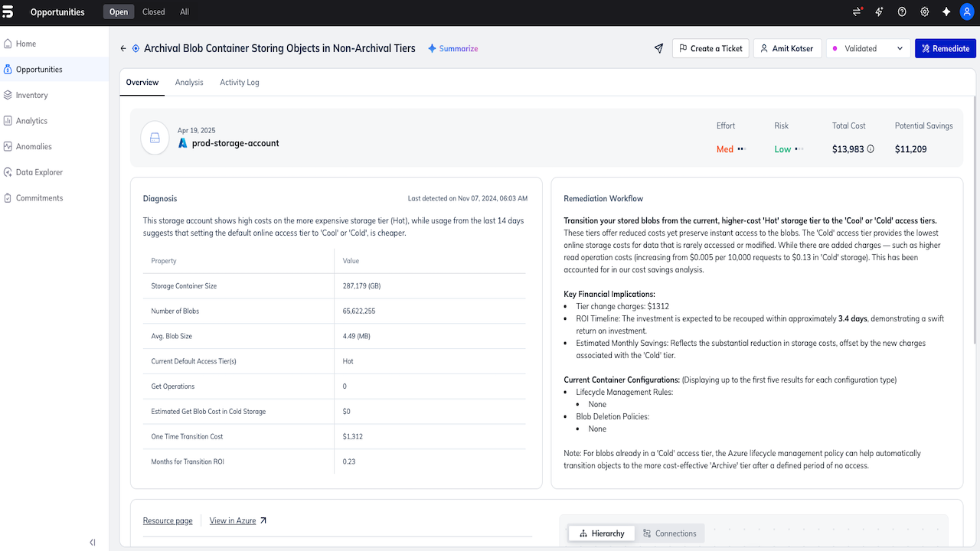Click the sparkle AI icon in top bar
The width and height of the screenshot is (980, 551).
pyautogui.click(x=946, y=12)
